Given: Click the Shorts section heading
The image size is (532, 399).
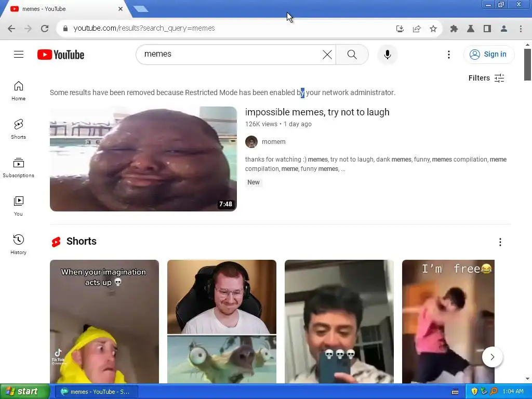Looking at the screenshot, I should tap(82, 241).
